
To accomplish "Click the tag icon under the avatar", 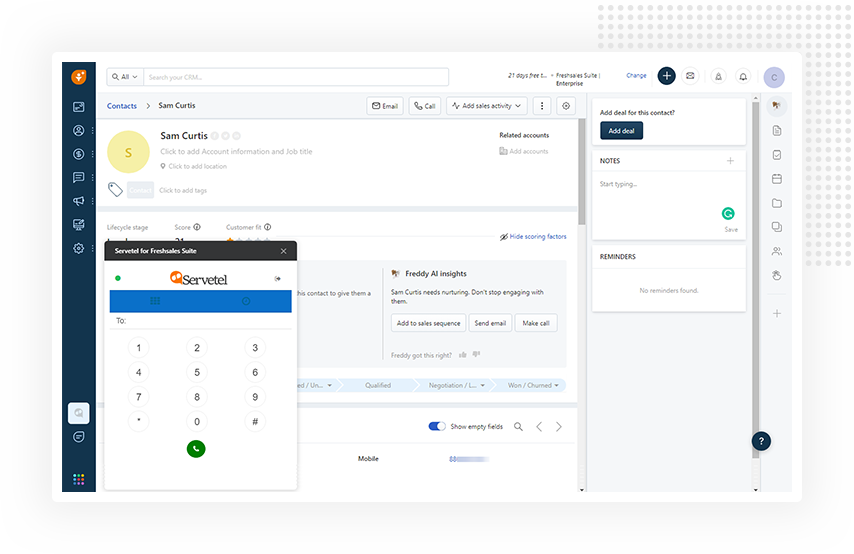I will pos(115,189).
